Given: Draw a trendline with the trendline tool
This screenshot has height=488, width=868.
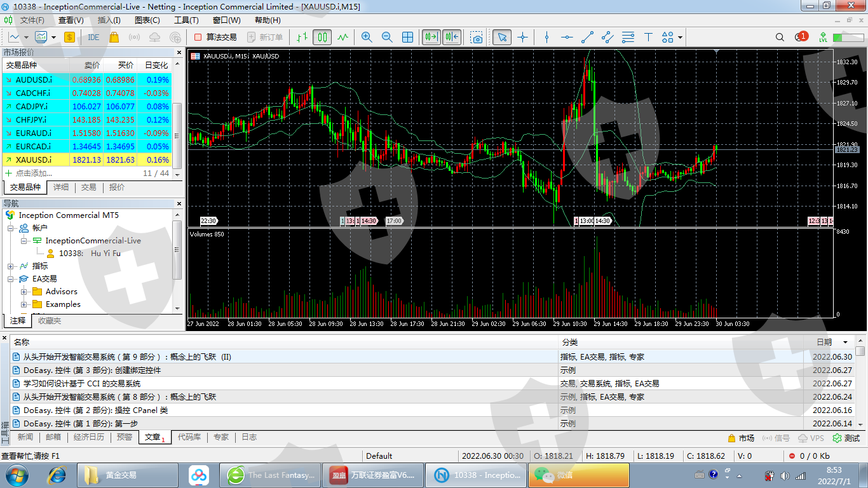Looking at the screenshot, I should click(587, 37).
